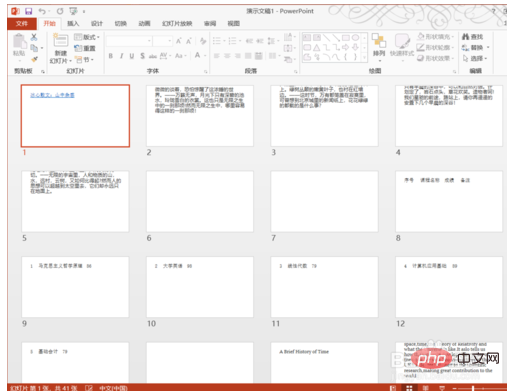This screenshot has height=391, width=510.
Task: Decrease font size with smaller A icon
Action: pyautogui.click(x=189, y=41)
